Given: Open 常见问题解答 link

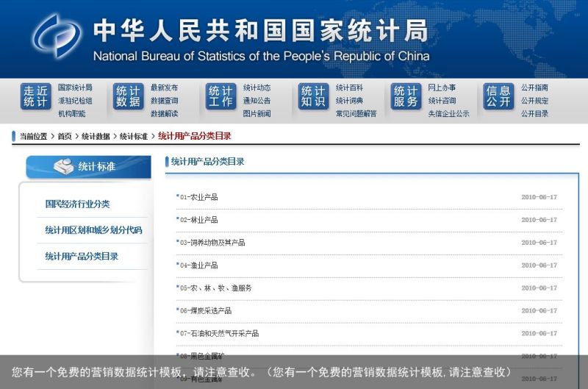Looking at the screenshot, I should [356, 113].
